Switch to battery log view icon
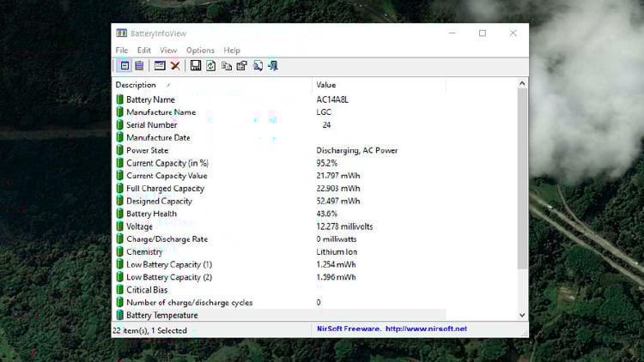Image resolution: width=644 pixels, height=362 pixels. (139, 66)
